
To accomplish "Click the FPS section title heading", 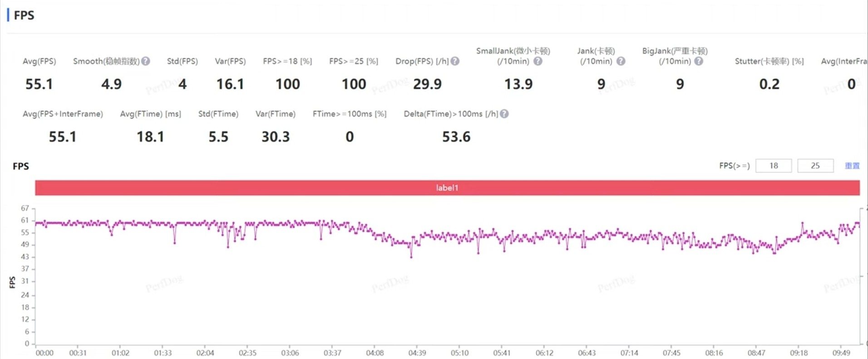I will click(x=24, y=15).
